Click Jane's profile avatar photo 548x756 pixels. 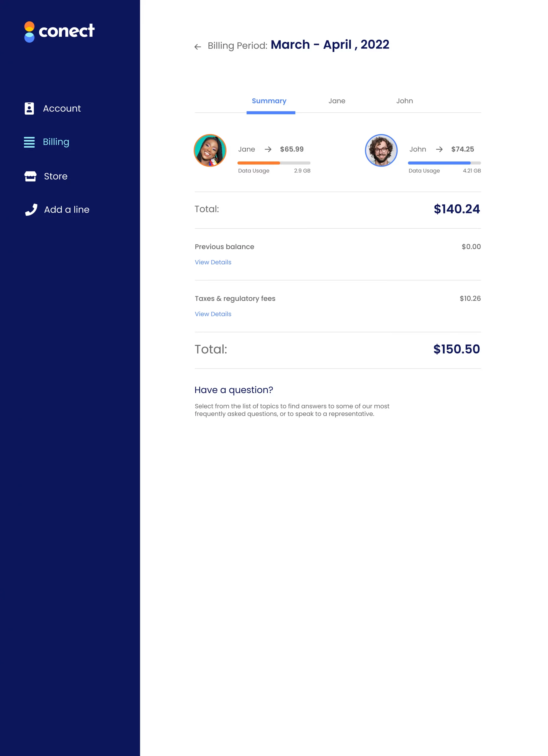click(x=210, y=150)
